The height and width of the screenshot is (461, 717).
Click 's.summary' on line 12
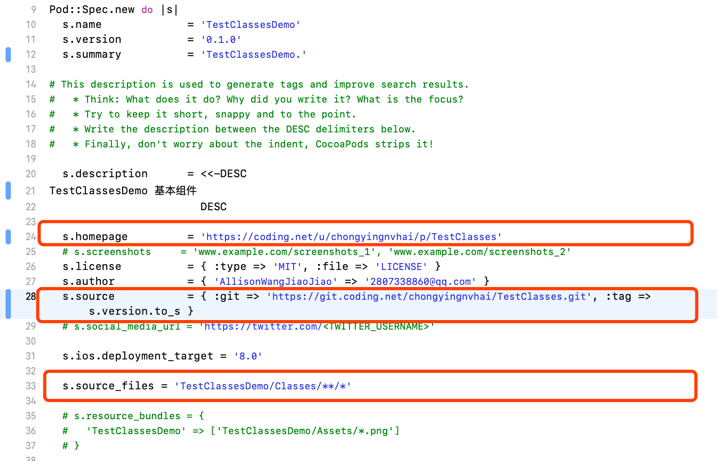92,54
